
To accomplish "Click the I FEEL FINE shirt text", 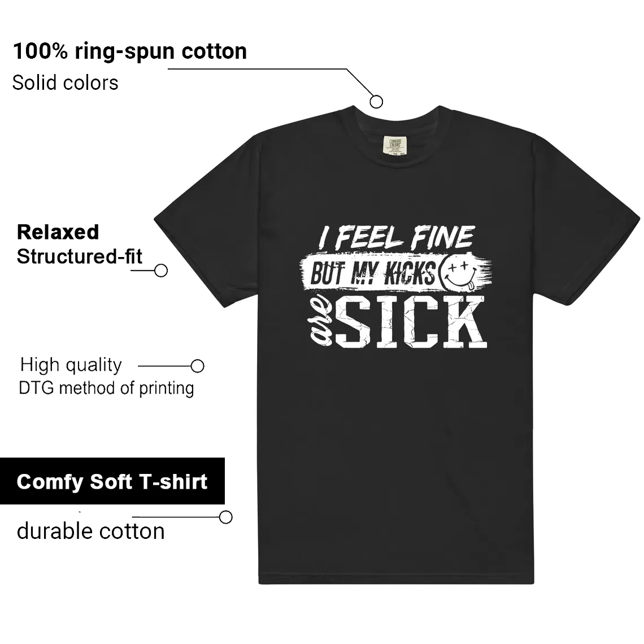I will [396, 238].
